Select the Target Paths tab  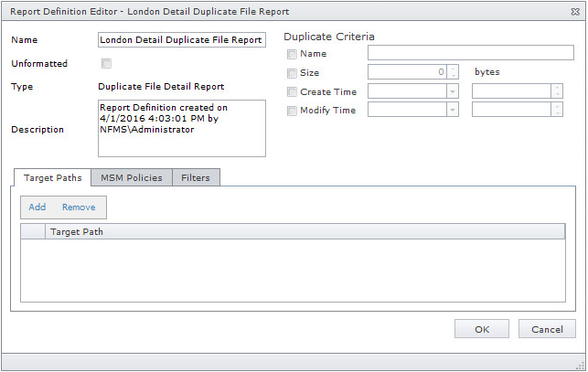pos(52,177)
